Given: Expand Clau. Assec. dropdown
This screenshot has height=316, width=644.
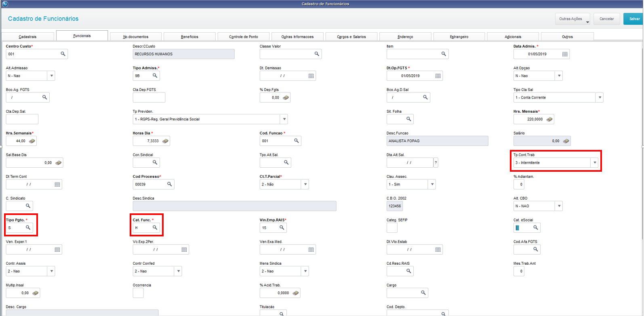Looking at the screenshot, I should pos(432,184).
